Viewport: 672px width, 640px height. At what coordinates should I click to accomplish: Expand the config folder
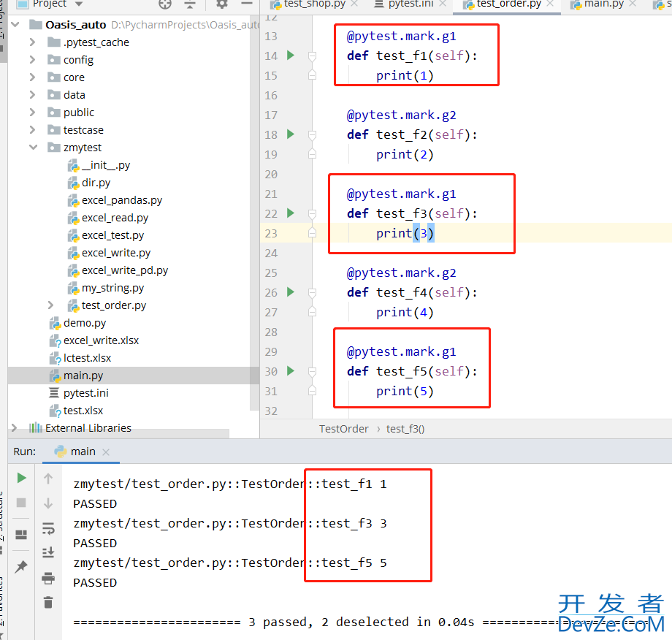[32, 60]
